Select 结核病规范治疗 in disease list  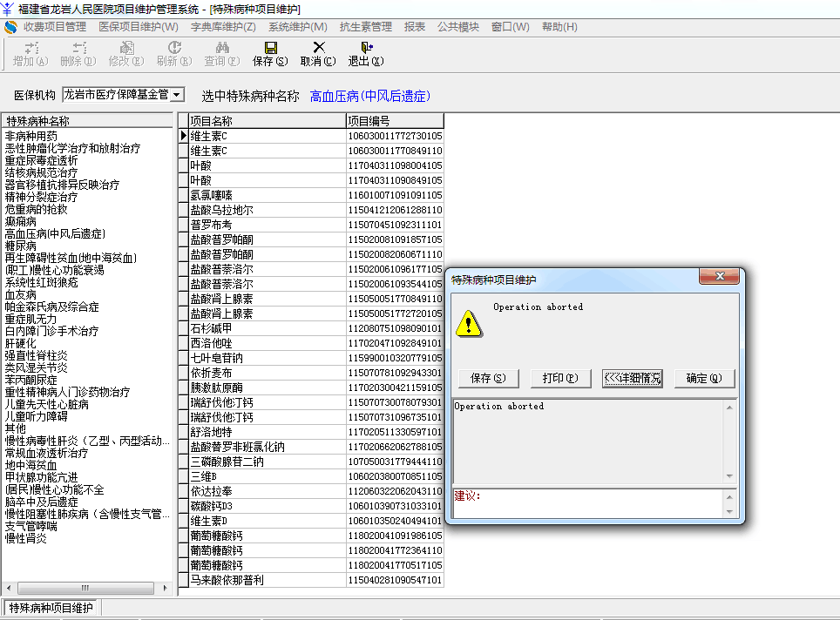point(41,172)
